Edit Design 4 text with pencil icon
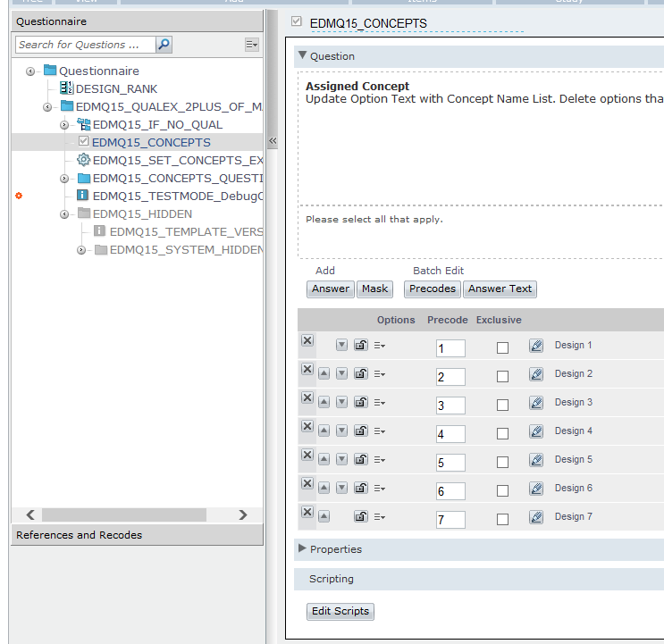Image resolution: width=664 pixels, height=644 pixels. point(536,431)
